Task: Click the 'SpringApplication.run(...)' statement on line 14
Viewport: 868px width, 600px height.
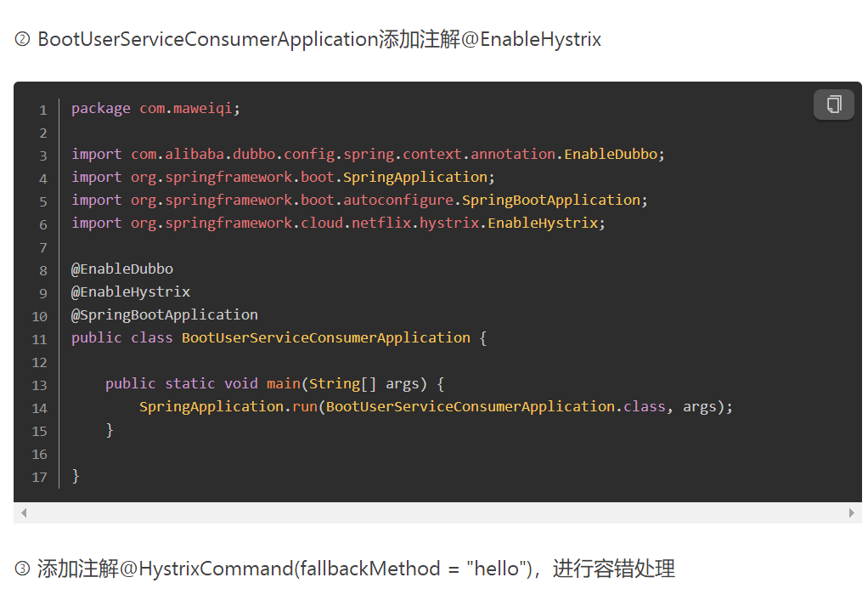Action: click(436, 407)
